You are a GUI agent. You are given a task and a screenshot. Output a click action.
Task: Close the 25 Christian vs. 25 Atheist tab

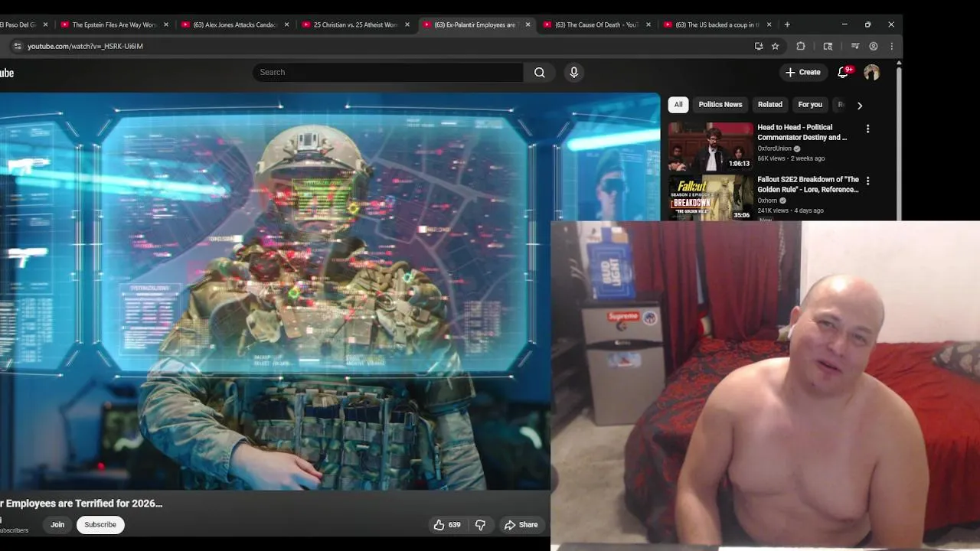pos(407,24)
